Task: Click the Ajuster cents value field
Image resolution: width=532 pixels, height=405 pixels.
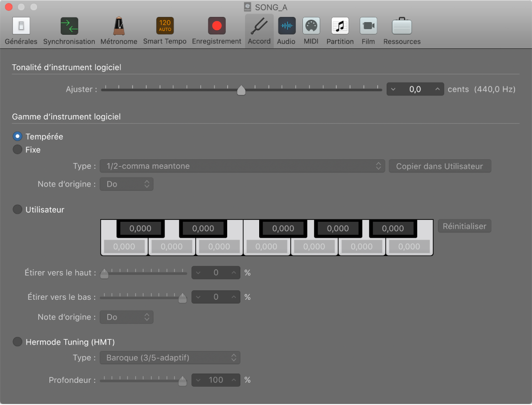Action: pos(415,89)
